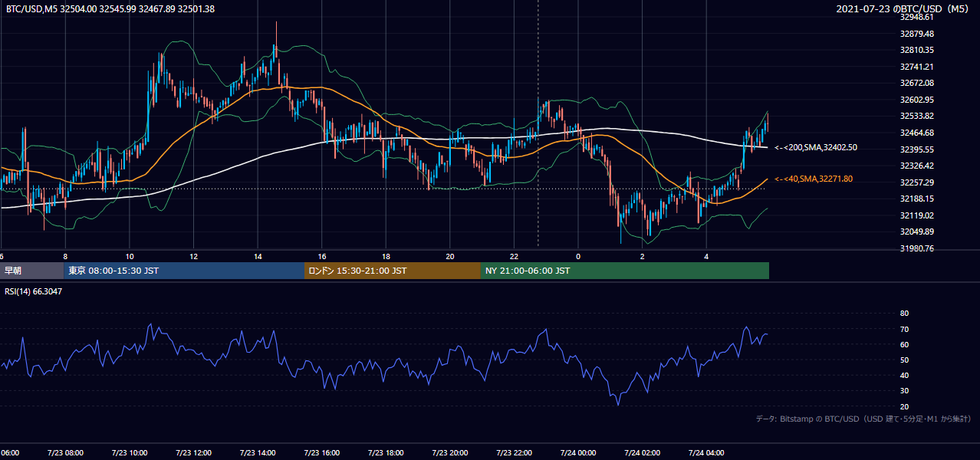Click the 32602.95 price axis label

point(917,100)
